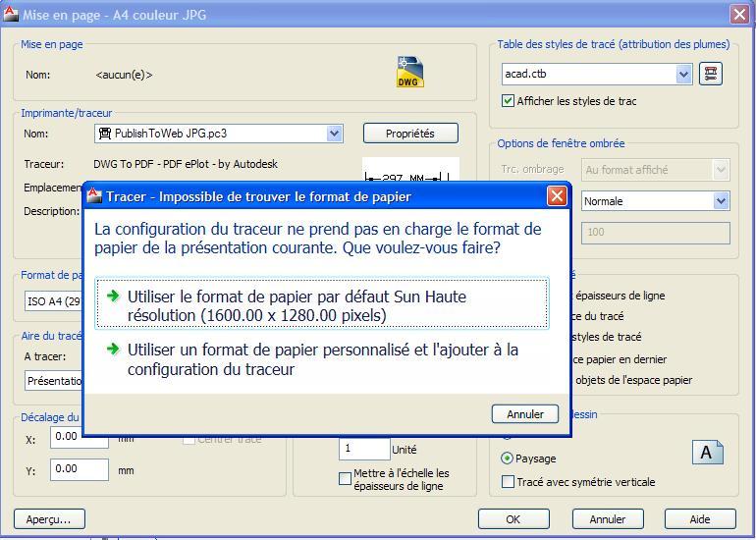Select the Paysage radio button
Screen dimensions: 756x540
point(508,459)
